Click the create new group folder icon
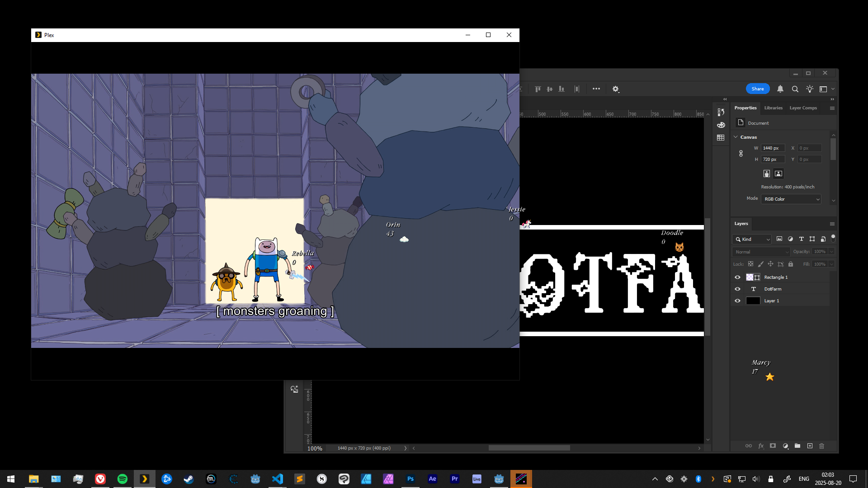The height and width of the screenshot is (488, 868). coord(797,446)
